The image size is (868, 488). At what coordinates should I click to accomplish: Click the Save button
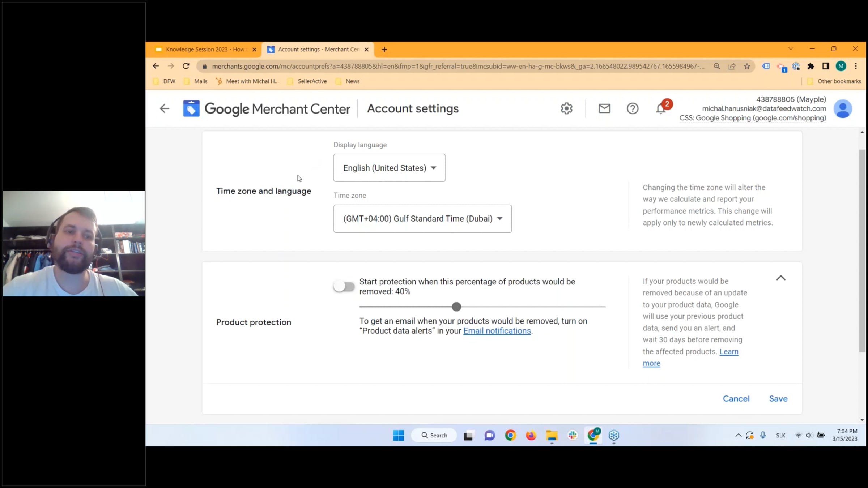[x=778, y=398]
